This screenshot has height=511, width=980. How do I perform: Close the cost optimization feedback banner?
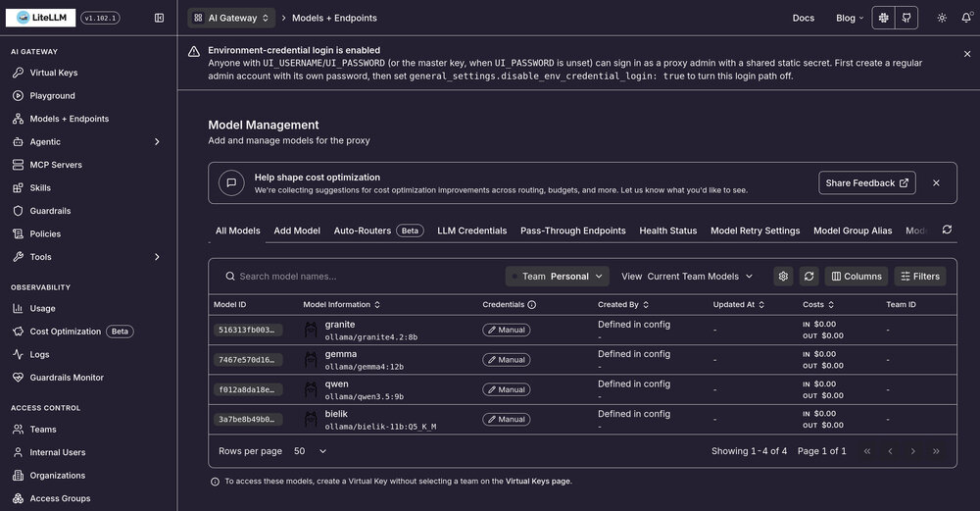point(936,183)
